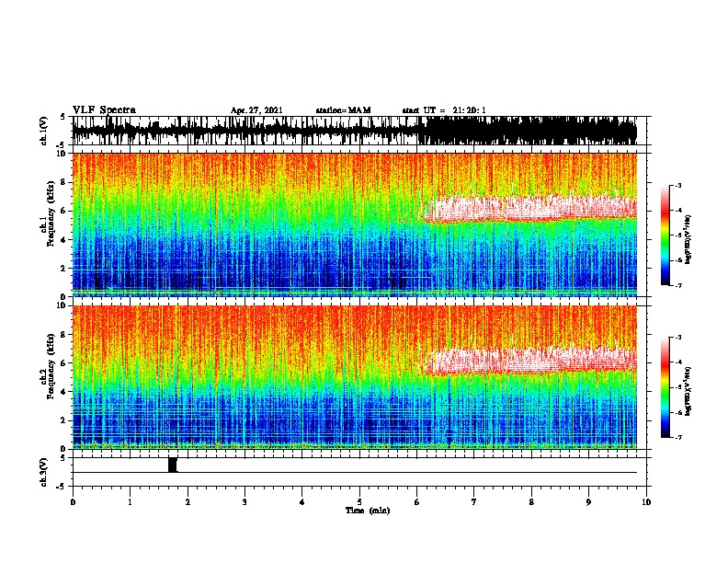Viewport: 728px width, 563px height.
Task: Click the "station=MAM" label
Action: (343, 110)
